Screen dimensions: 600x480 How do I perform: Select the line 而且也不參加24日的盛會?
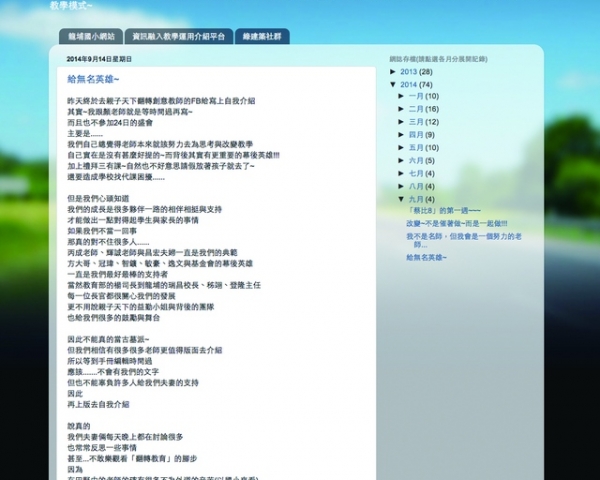(x=110, y=122)
